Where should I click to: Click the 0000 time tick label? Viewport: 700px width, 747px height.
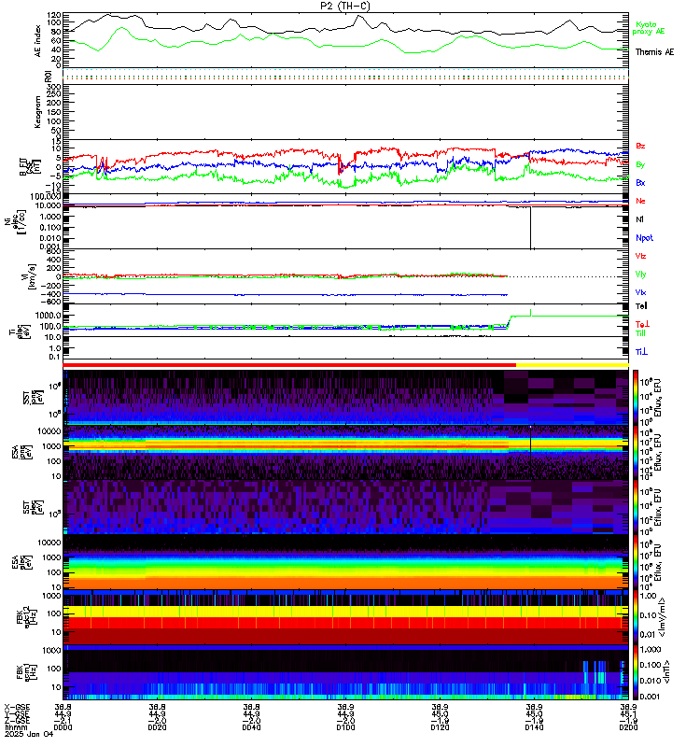tap(63, 727)
